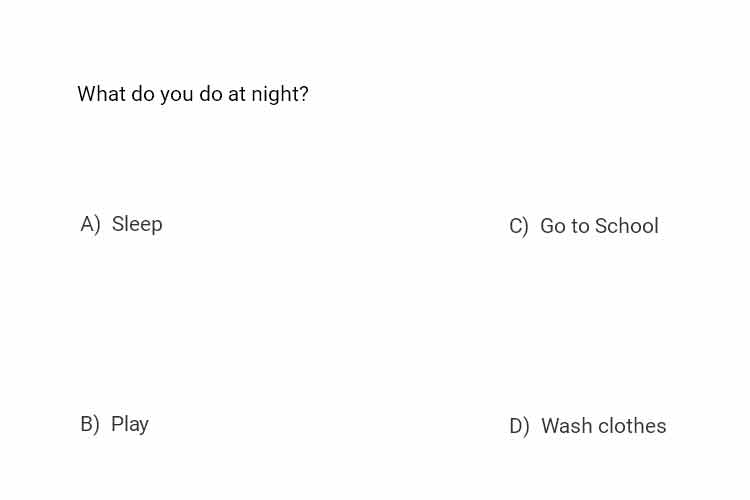
Task: Select answer option A) Sleep
Action: pyautogui.click(x=121, y=224)
